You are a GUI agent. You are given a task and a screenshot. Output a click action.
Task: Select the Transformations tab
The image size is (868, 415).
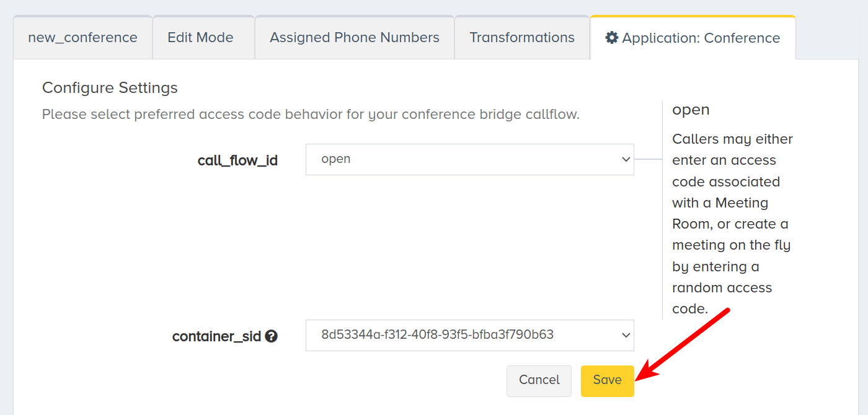(522, 38)
